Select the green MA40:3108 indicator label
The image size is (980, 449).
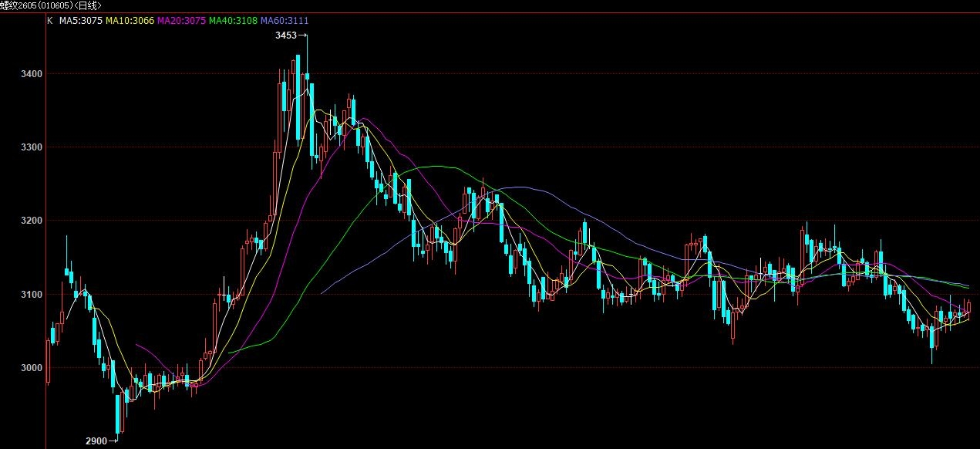(x=233, y=21)
